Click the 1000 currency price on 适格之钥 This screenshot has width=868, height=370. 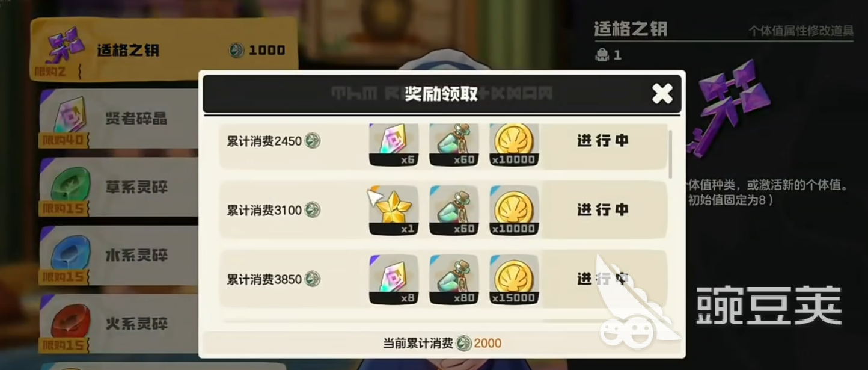tap(257, 50)
